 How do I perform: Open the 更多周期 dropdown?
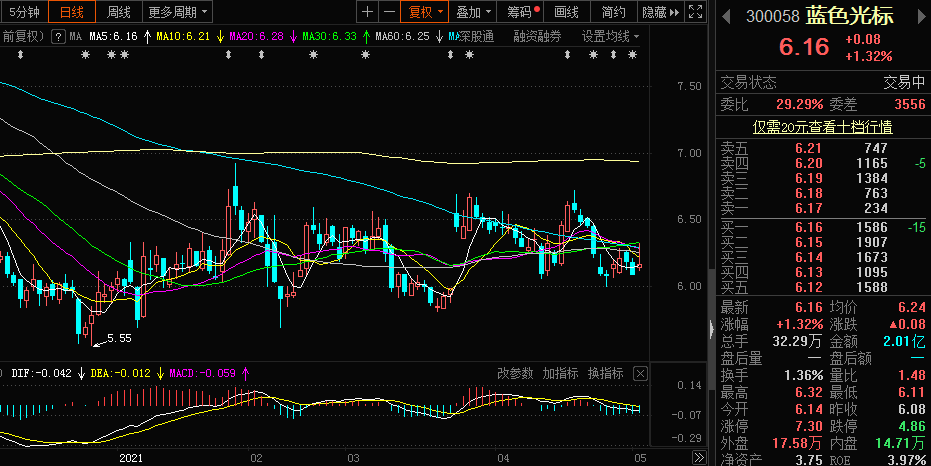(178, 12)
